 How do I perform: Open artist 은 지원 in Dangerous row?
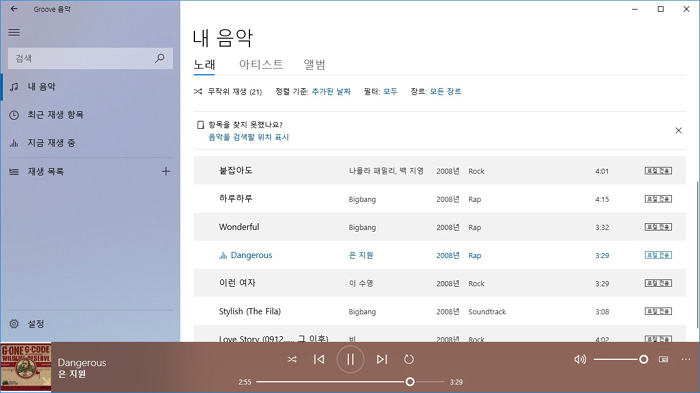361,255
